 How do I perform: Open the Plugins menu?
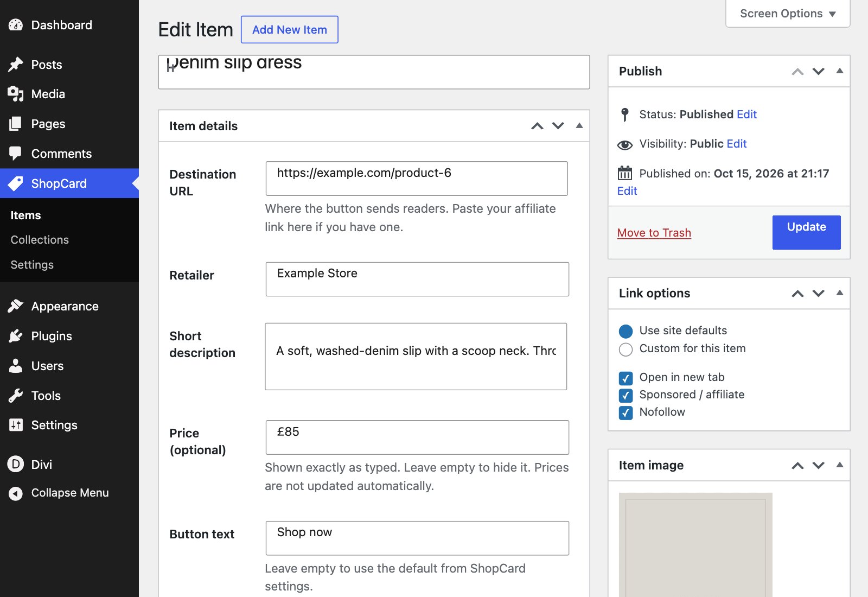click(x=69, y=336)
